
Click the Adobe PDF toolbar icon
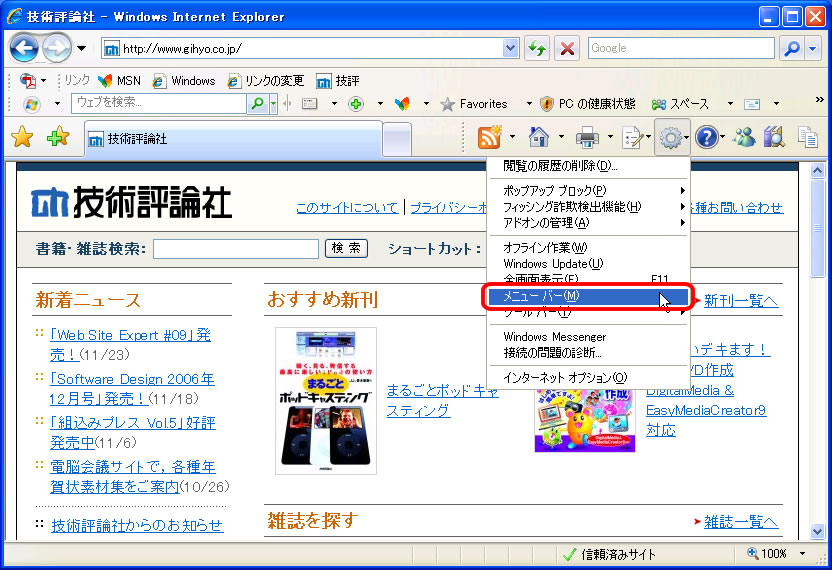pyautogui.click(x=28, y=81)
